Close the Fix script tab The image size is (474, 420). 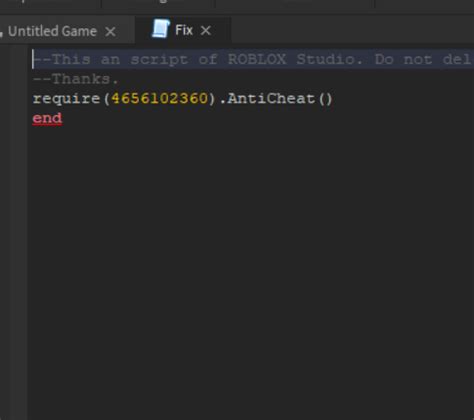coord(206,31)
